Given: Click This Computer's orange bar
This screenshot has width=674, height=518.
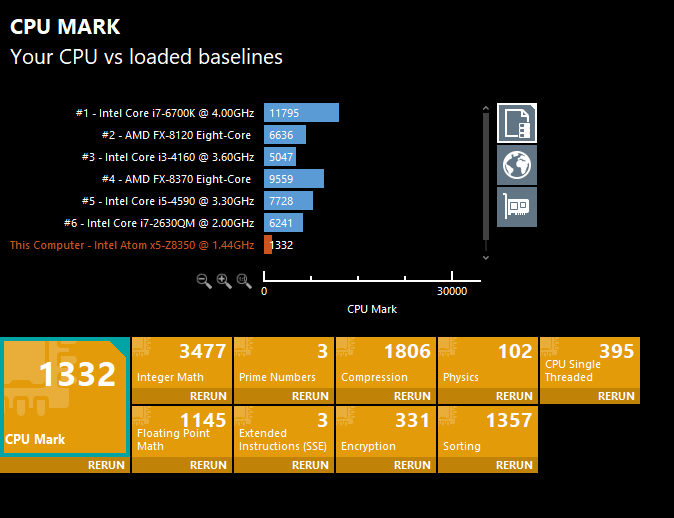Looking at the screenshot, I should click(268, 245).
